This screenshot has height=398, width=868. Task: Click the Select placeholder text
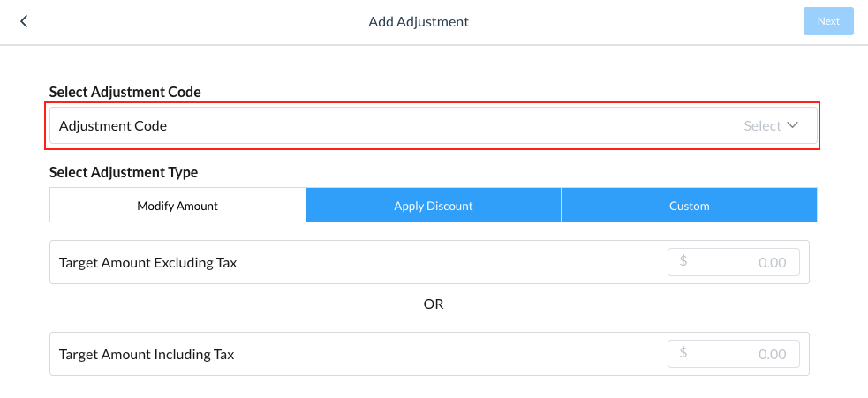coord(762,126)
